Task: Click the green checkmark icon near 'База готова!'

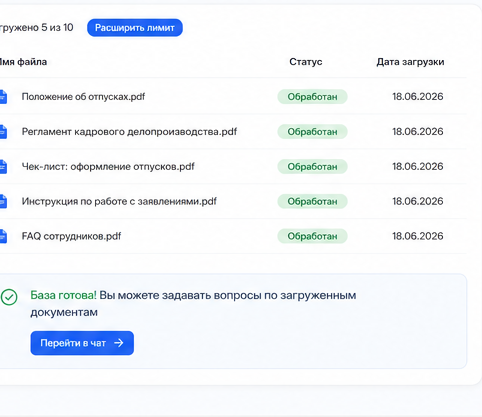Action: coord(9,297)
